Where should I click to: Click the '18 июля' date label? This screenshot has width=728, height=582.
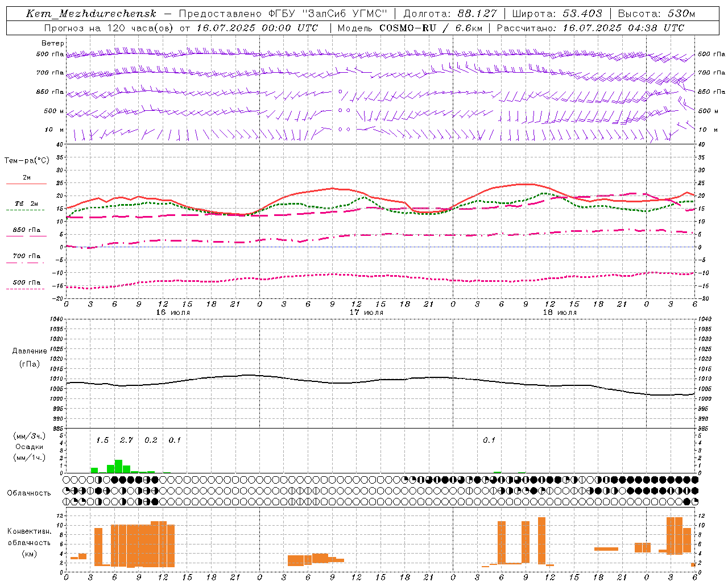pyautogui.click(x=560, y=312)
